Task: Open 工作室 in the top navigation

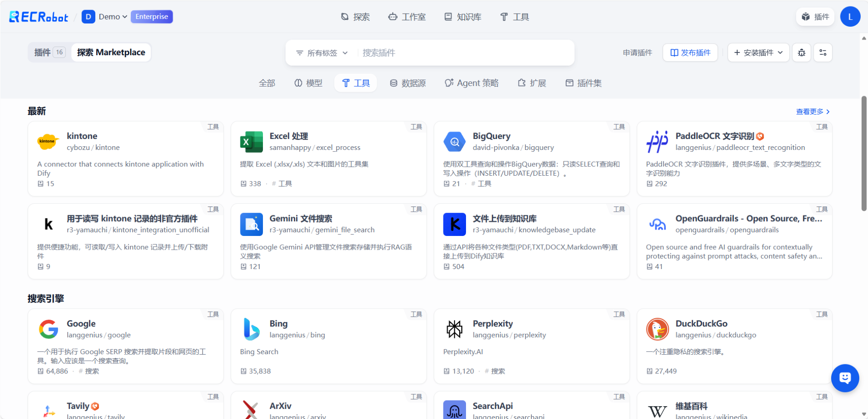Action: click(x=407, y=17)
